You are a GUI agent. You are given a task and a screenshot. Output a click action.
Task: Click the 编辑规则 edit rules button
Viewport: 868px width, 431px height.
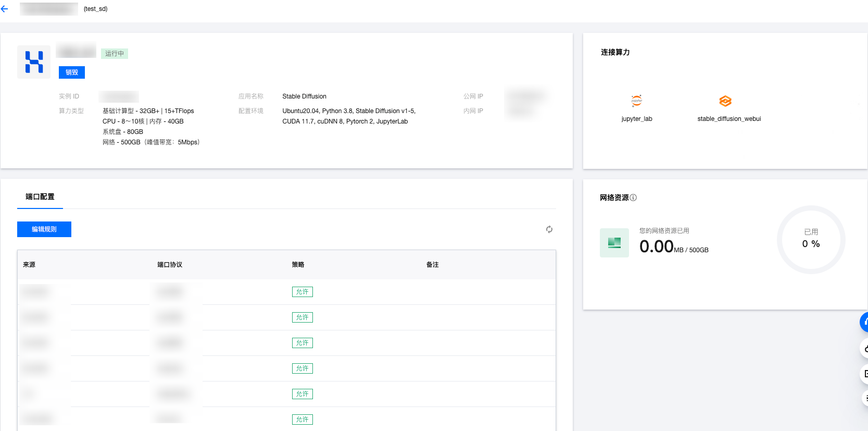click(x=44, y=229)
